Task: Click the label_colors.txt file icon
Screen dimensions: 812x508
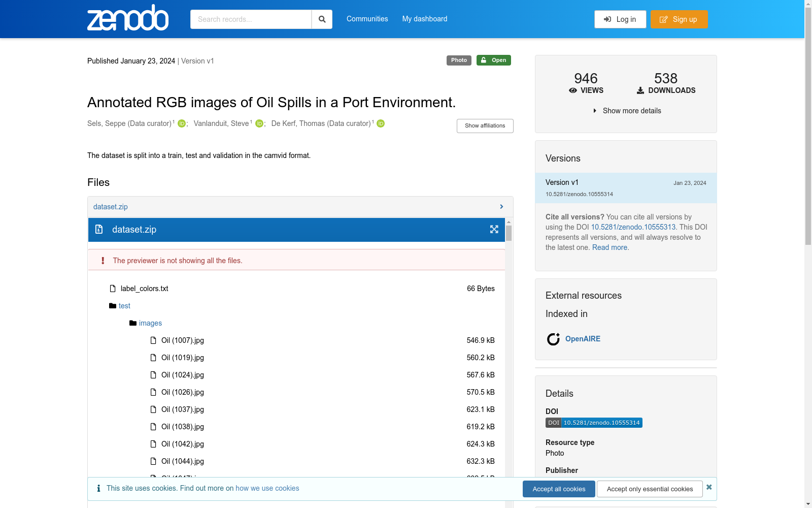Action: 113,289
